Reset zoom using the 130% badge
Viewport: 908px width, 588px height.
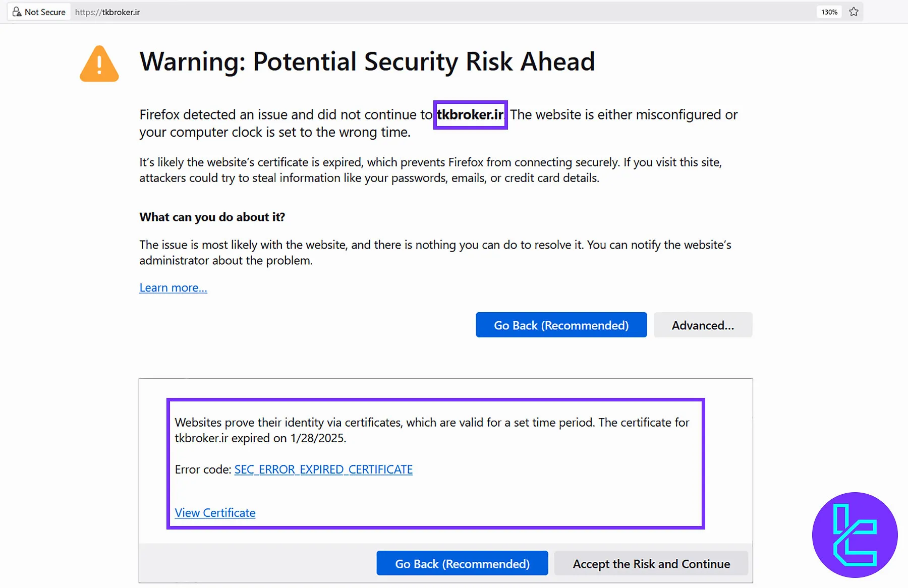coord(829,12)
